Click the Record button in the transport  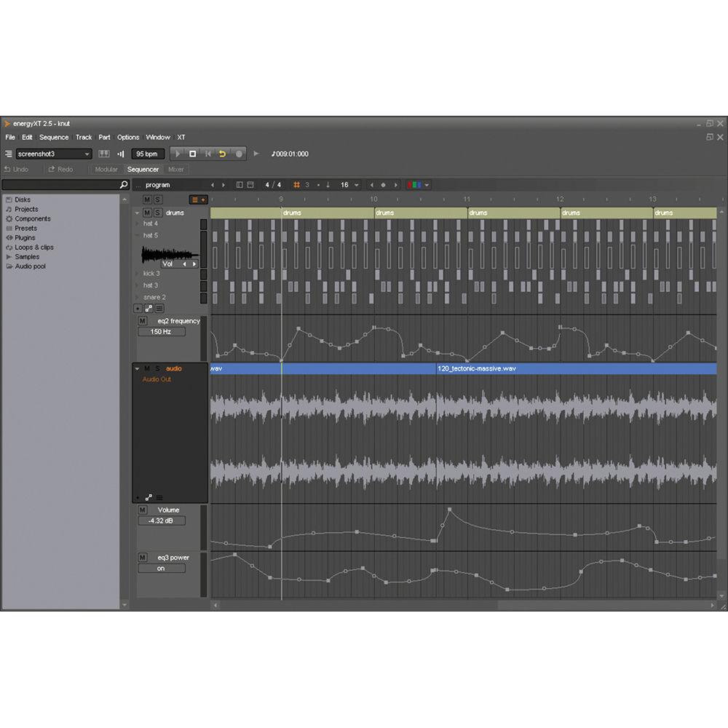240,154
